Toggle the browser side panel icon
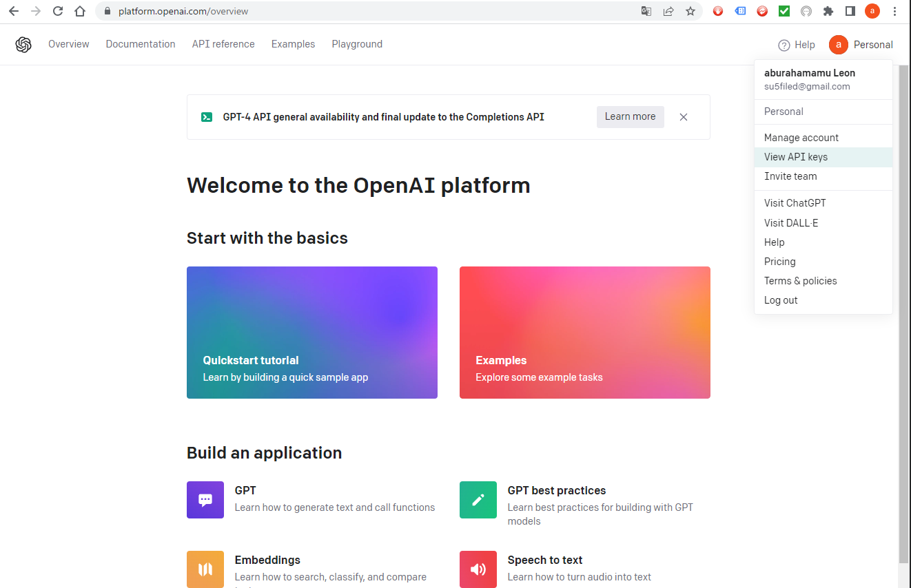911x588 pixels. coord(850,11)
